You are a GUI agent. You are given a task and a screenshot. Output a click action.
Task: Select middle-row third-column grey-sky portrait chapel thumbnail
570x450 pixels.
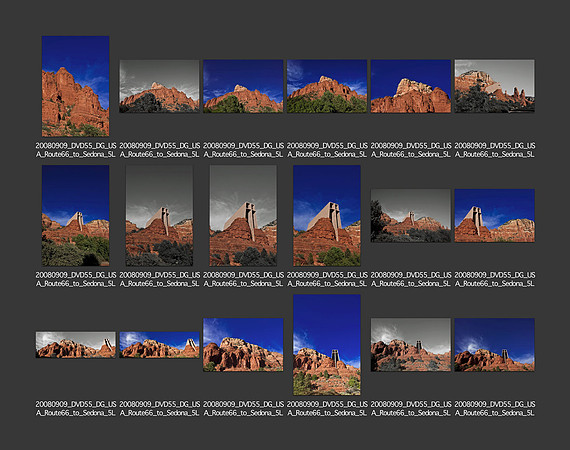point(243,216)
